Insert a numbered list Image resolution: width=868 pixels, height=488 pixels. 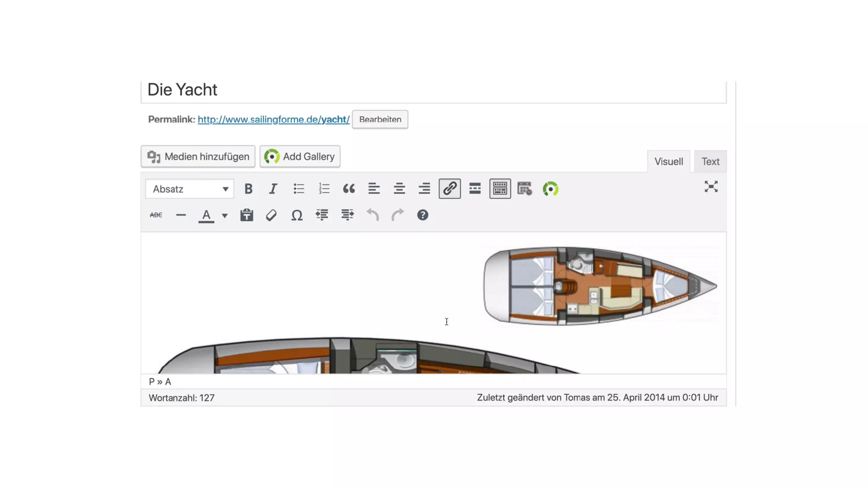click(324, 189)
